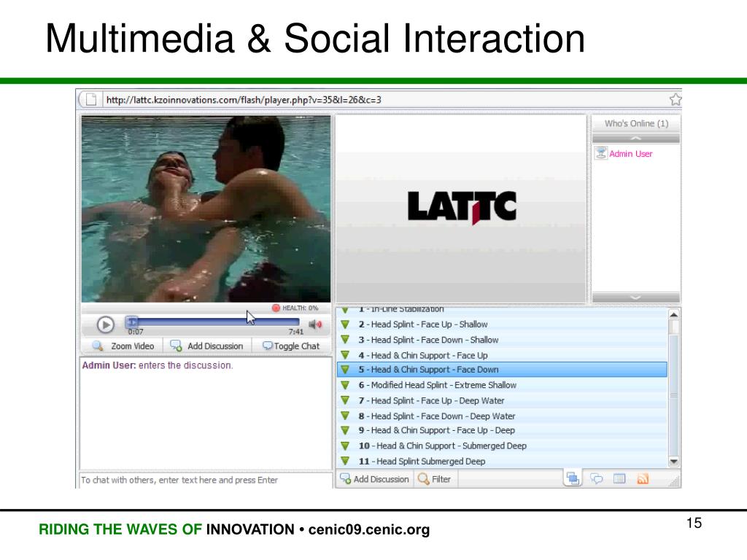The height and width of the screenshot is (560, 747).
Task: Play the lifeguard training video
Action: click(x=105, y=324)
